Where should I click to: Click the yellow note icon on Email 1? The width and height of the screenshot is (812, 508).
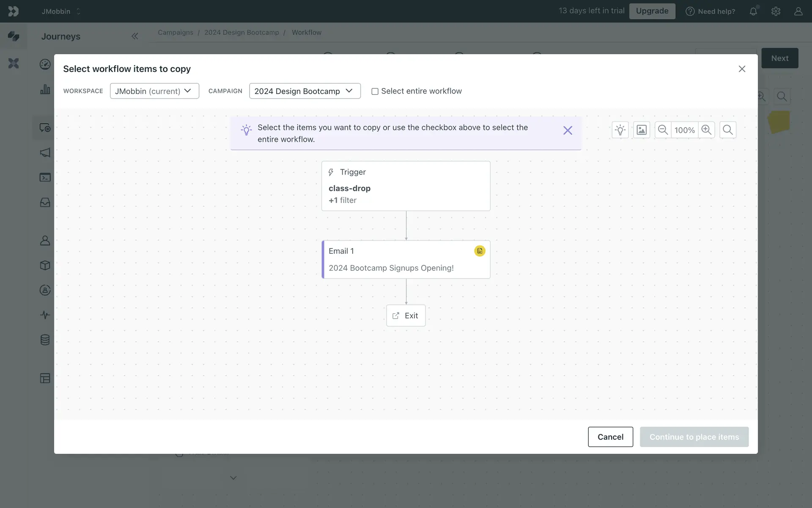pos(480,251)
